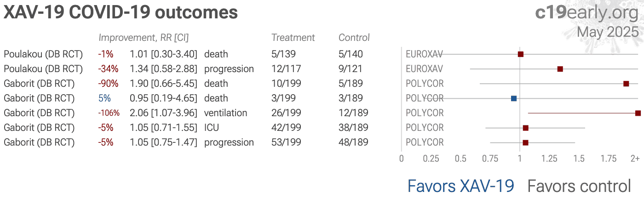Viewport: 644px width, 197px height.
Task: Click the red marker on the 1.90 death row
Action: [x=626, y=84]
